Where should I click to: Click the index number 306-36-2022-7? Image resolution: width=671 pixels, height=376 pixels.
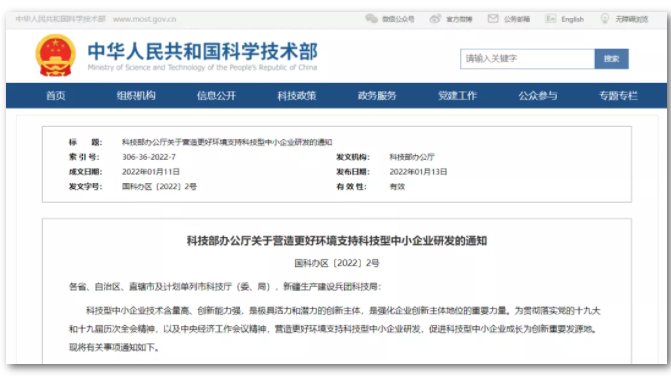click(x=149, y=157)
